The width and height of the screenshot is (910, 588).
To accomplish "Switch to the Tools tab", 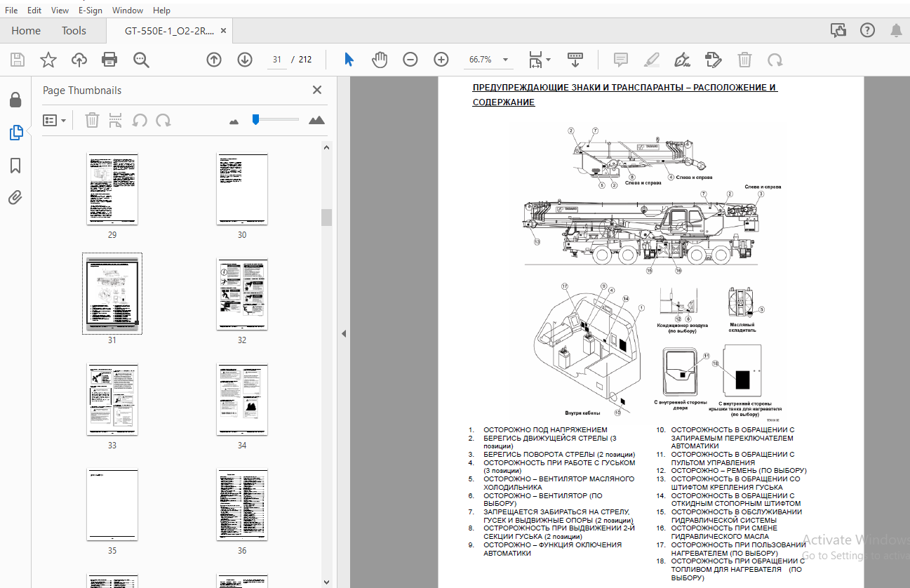I will pyautogui.click(x=74, y=31).
